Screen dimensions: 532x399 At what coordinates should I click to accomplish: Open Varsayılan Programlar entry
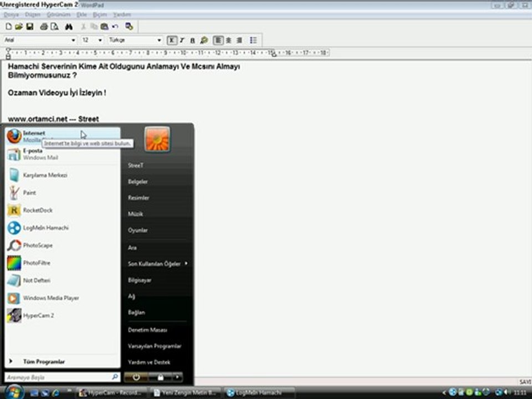tap(155, 346)
